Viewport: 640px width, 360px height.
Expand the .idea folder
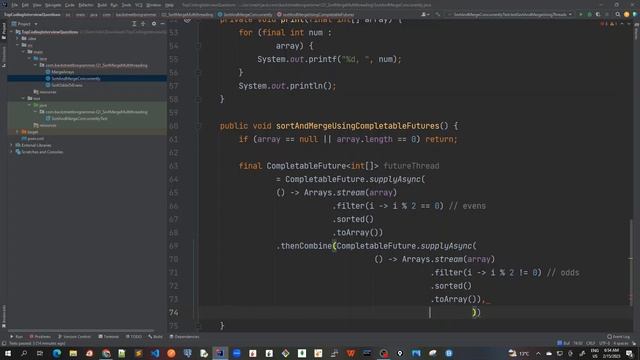pos(18,38)
